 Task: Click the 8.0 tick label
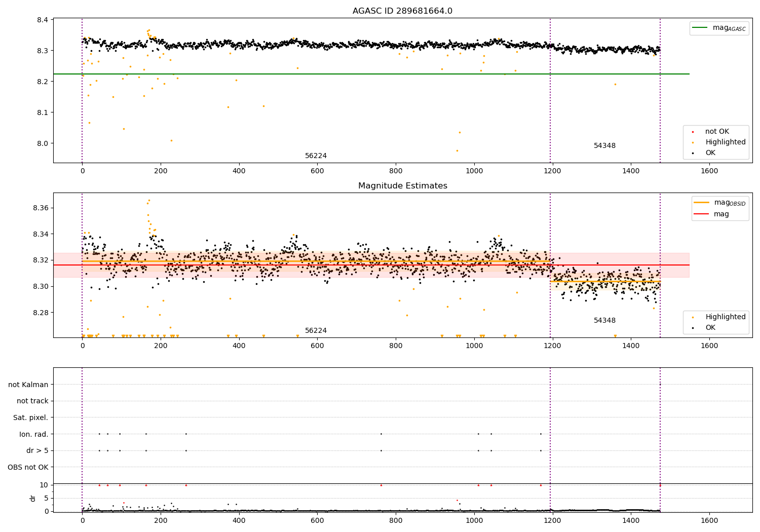(42, 143)
